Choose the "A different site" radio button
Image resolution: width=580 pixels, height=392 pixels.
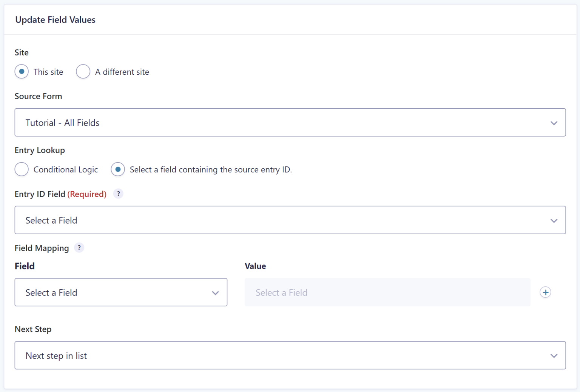coord(83,72)
